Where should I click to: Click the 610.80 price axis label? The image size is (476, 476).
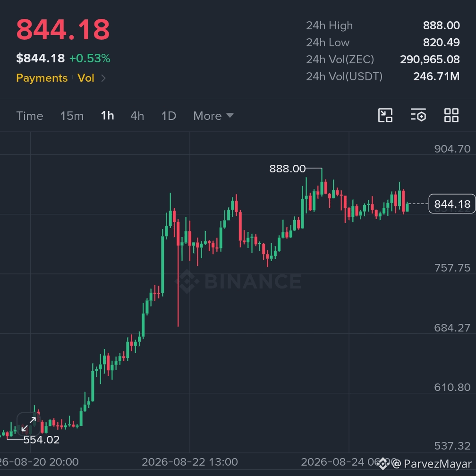pyautogui.click(x=452, y=387)
